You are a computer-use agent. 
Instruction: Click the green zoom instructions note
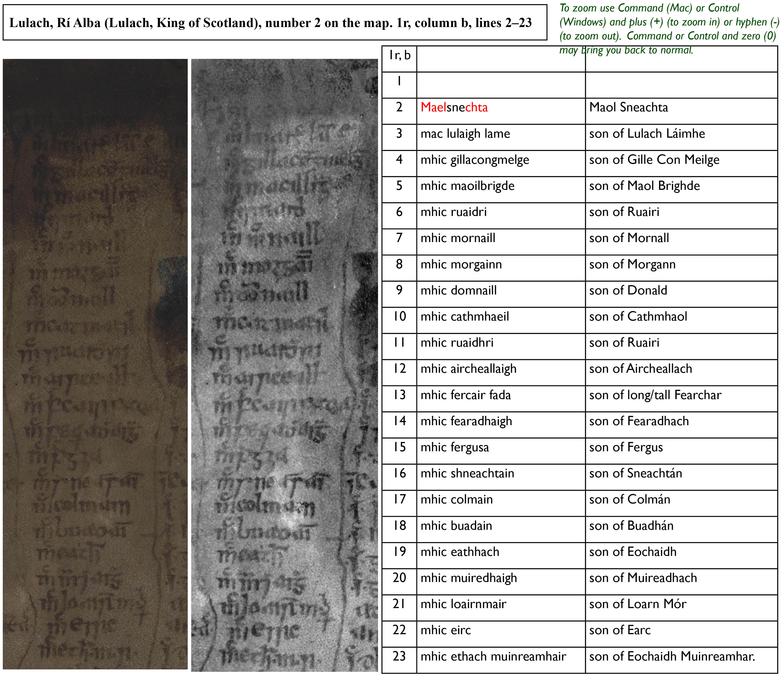pyautogui.click(x=669, y=29)
